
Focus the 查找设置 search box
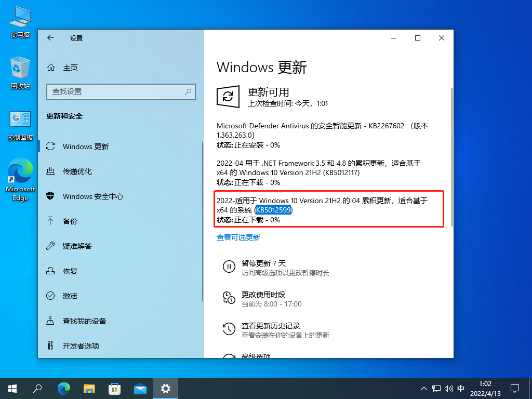point(121,91)
